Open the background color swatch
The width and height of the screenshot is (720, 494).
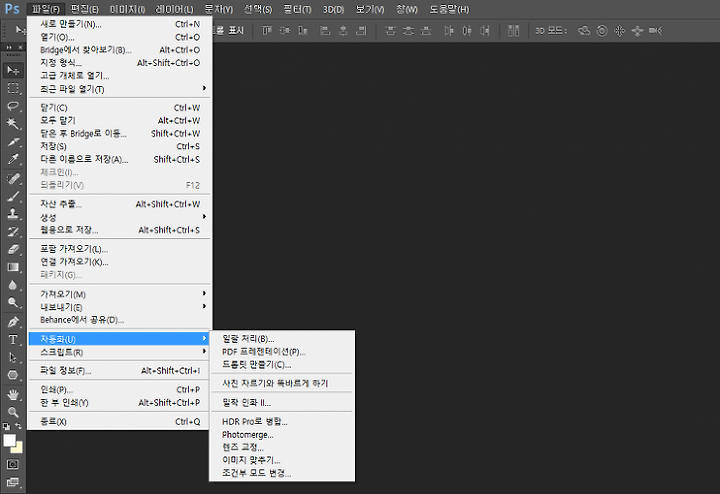pyautogui.click(x=19, y=448)
